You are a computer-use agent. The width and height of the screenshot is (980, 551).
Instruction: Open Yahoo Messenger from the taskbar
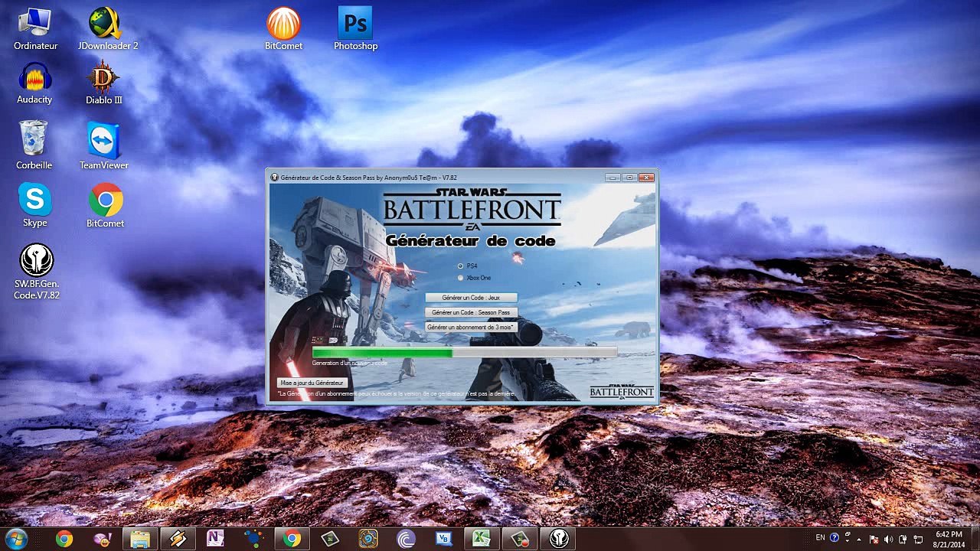pyautogui.click(x=102, y=539)
